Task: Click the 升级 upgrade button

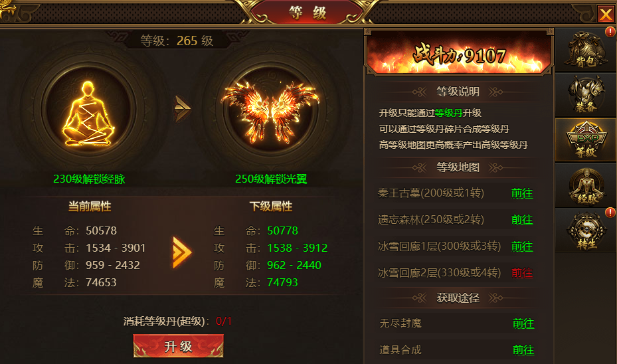Action: (178, 346)
